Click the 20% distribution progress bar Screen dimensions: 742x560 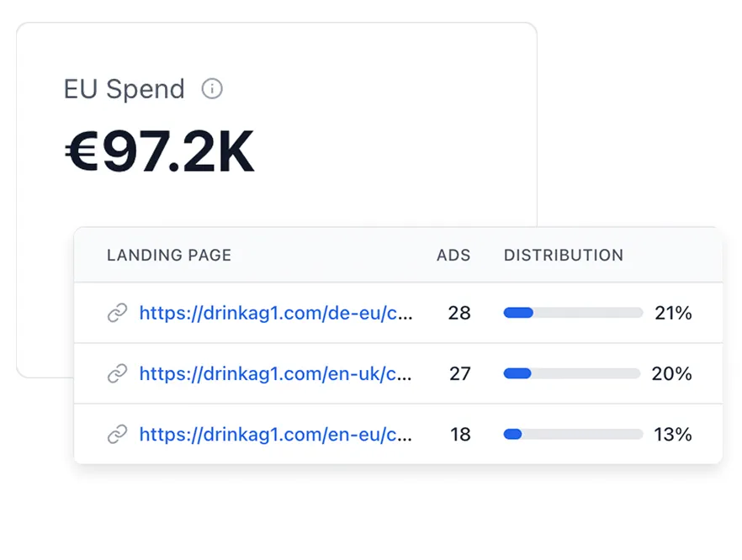[x=572, y=373]
